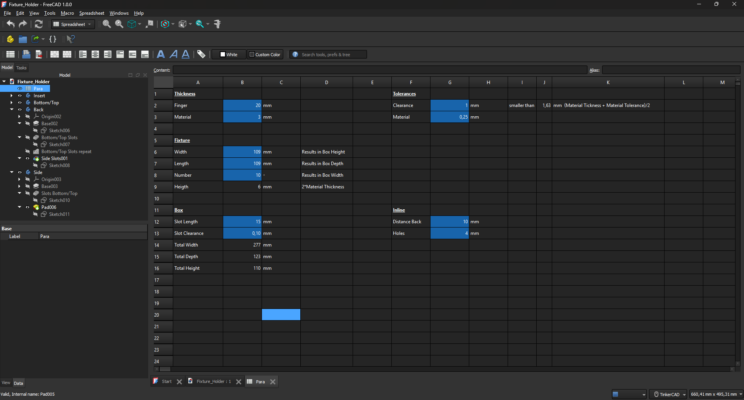Click the Custom Color button
Screen dimensions: 744x400
[x=265, y=55]
